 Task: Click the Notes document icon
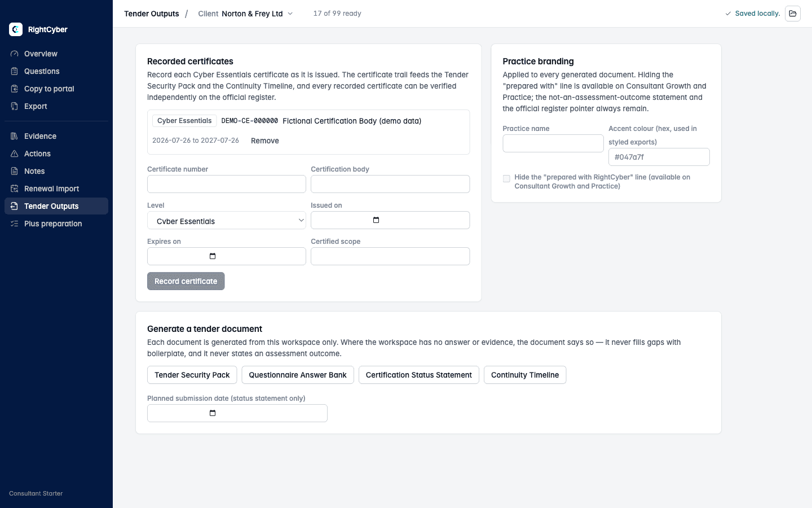[x=15, y=171]
